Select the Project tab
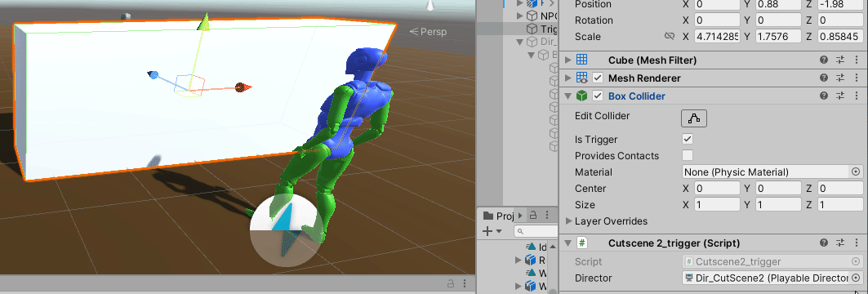 (498, 215)
